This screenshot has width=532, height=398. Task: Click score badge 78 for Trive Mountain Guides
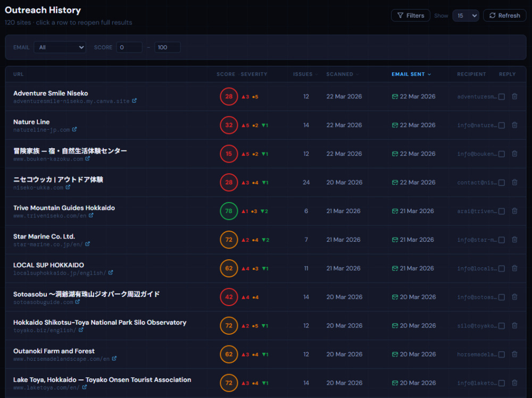coord(229,211)
